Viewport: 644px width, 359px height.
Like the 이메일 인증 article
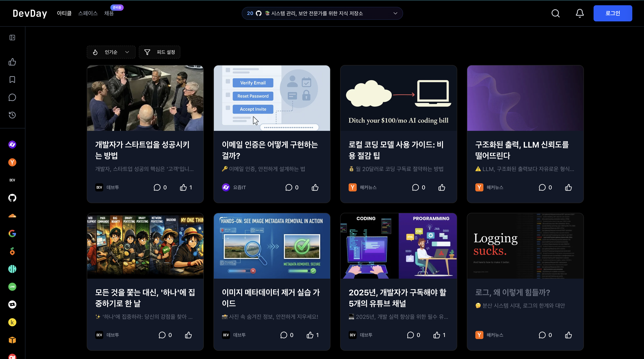[315, 187]
